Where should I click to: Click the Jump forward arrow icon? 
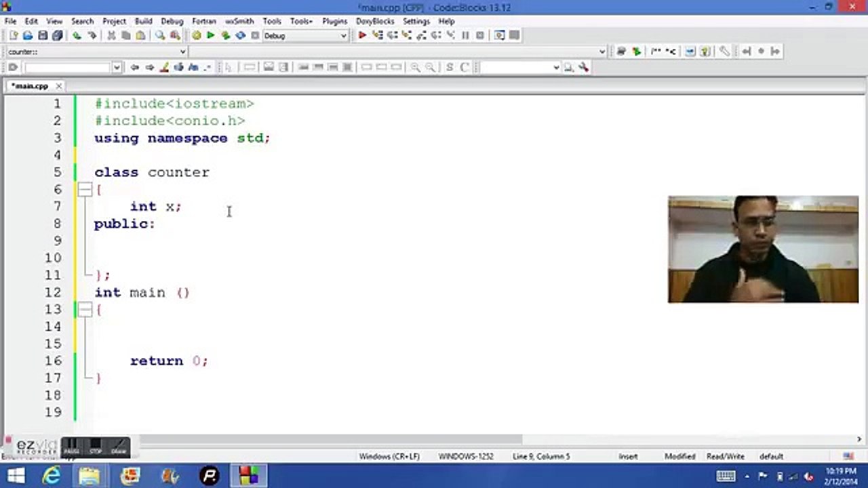(149, 67)
